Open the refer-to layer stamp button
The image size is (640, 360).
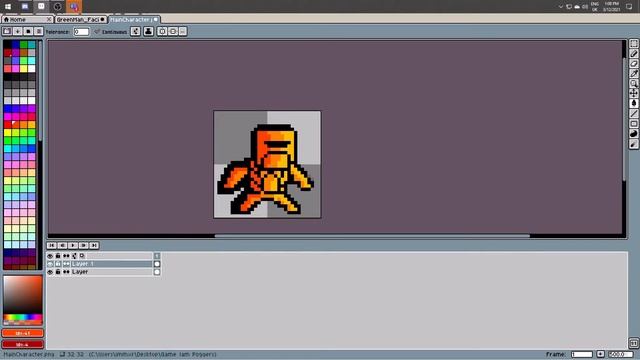coord(149,31)
